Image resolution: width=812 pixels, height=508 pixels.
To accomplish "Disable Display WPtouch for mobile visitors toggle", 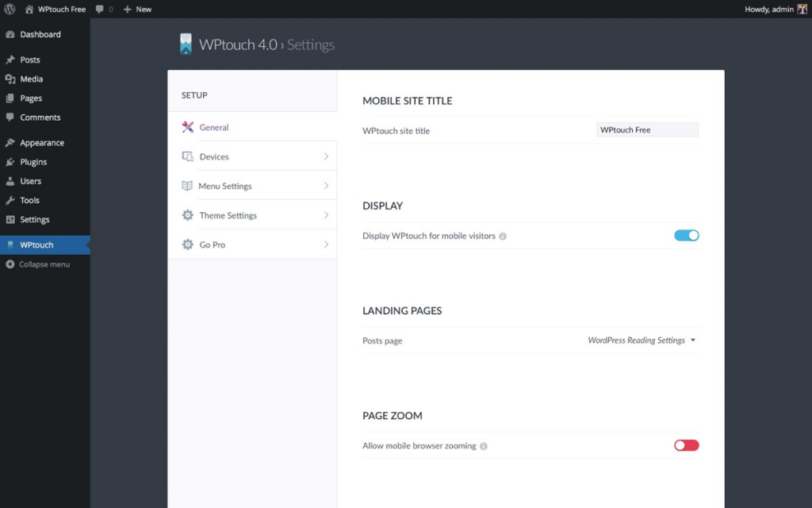I will tap(686, 236).
